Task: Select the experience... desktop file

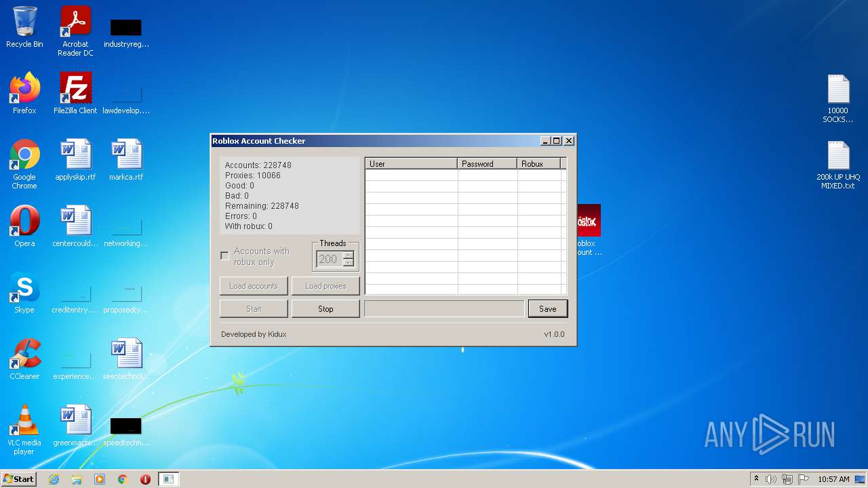Action: 75,365
